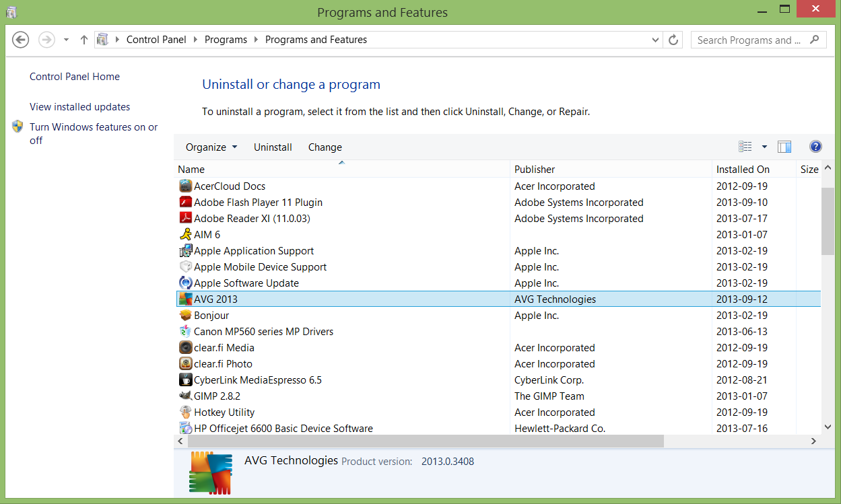Toggle the preview pane icon

[784, 147]
